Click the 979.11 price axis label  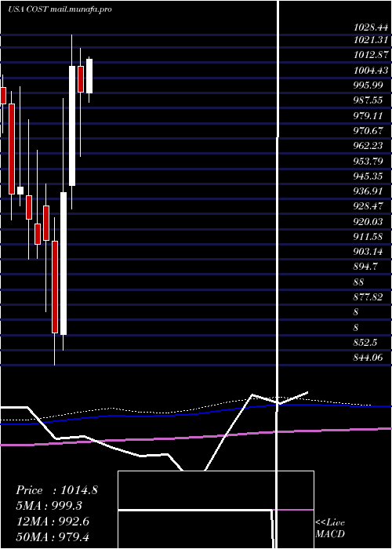368,115
